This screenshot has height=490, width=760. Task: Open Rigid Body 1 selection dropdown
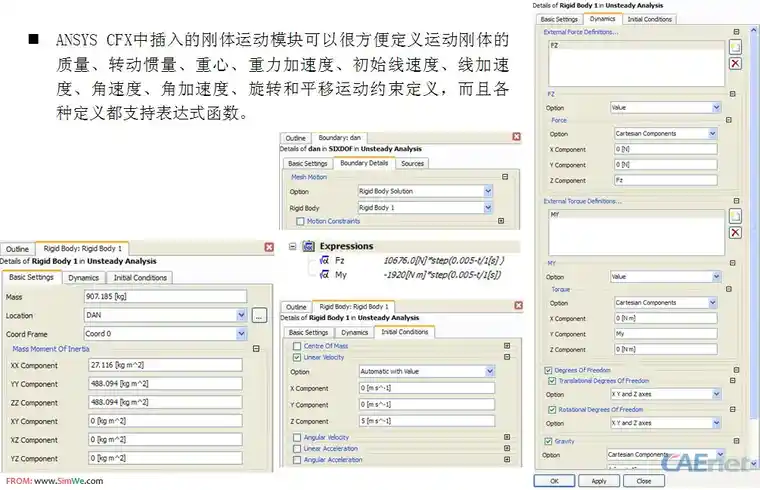point(488,208)
